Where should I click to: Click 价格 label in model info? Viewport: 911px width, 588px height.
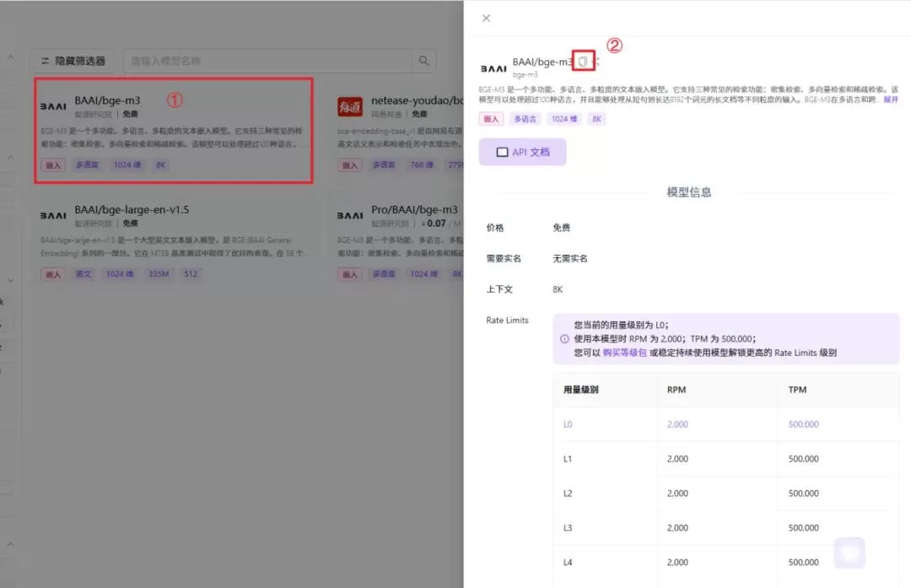[495, 228]
